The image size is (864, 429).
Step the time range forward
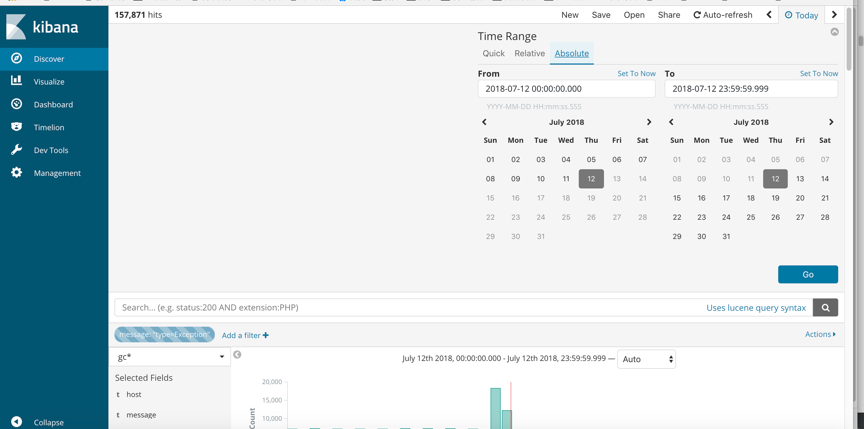pyautogui.click(x=834, y=15)
